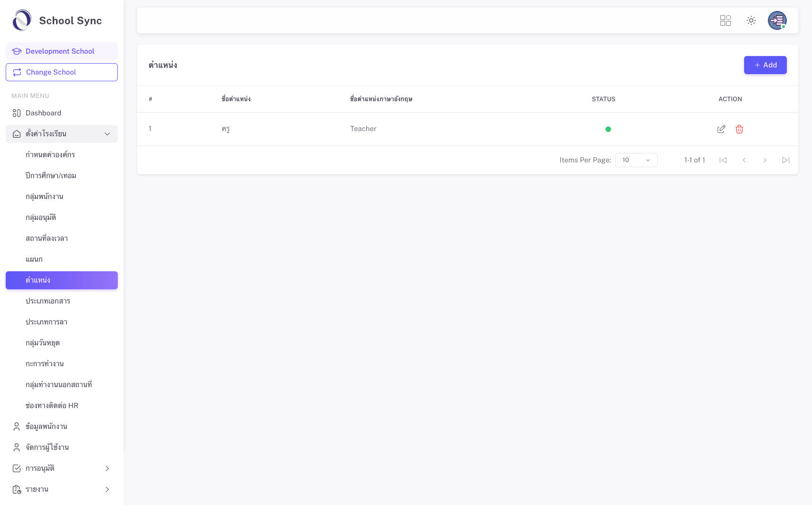812x505 pixels.
Task: Click the ชื่อตำแหน่ง column header
Action: pos(236,99)
